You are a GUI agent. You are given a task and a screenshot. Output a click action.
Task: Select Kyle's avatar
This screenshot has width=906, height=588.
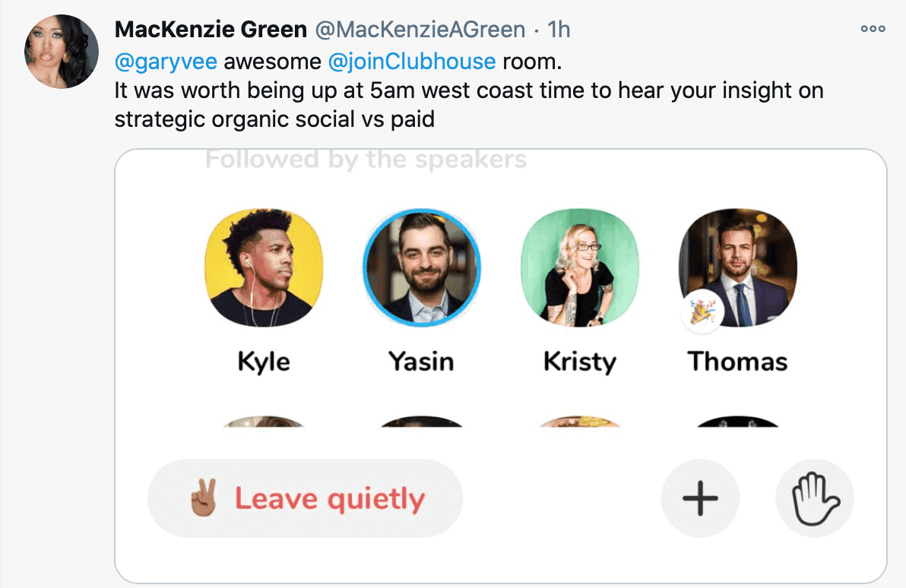(x=264, y=267)
